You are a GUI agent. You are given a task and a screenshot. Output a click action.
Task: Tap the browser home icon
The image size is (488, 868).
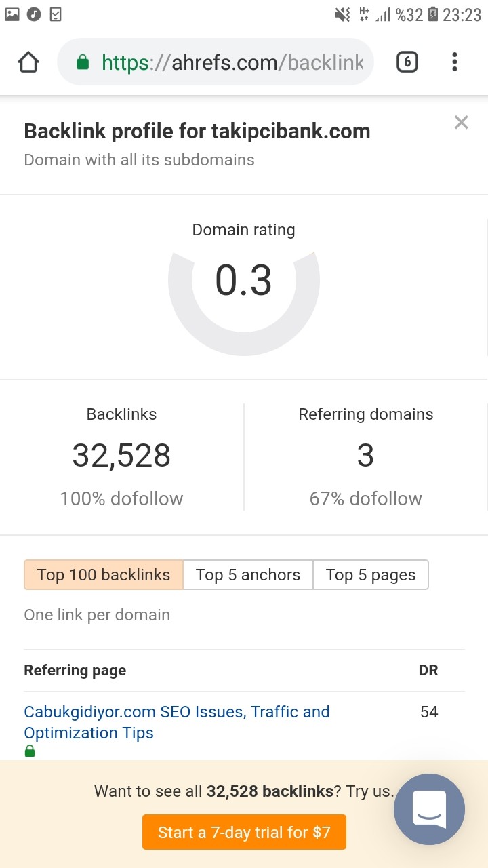pos(28,62)
